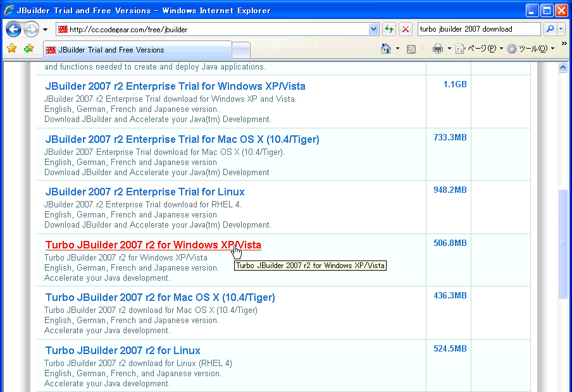
Task: Open the Tools (ツール) menu
Action: click(531, 49)
